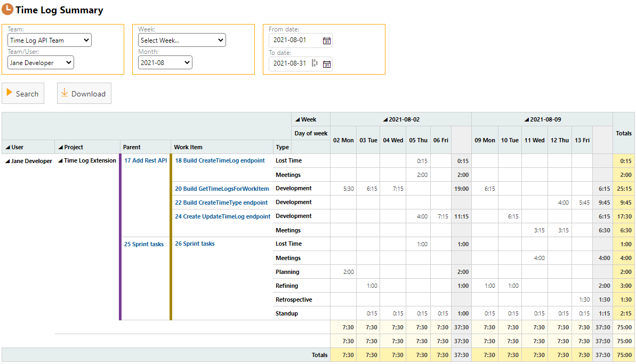Open the From date calendar picker icon
Viewport: 636px width, 364px height.
[327, 41]
